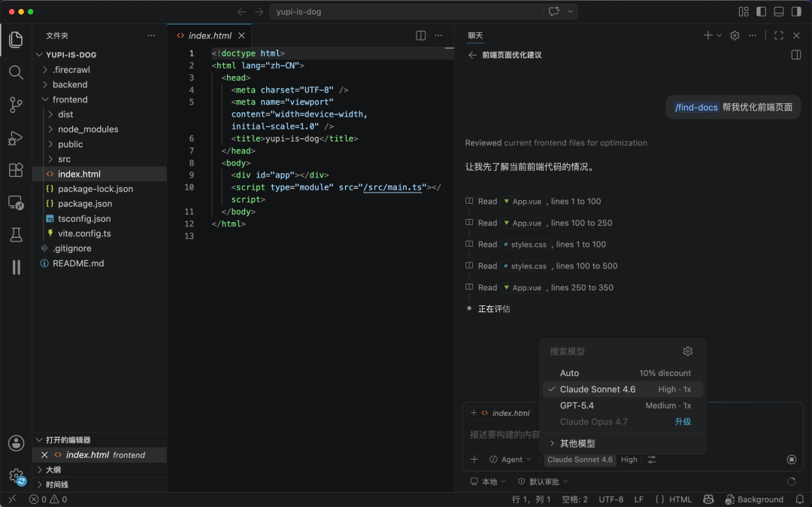Open the Manage gear in activity bar
Viewport: 812px width, 507px height.
(x=16, y=475)
